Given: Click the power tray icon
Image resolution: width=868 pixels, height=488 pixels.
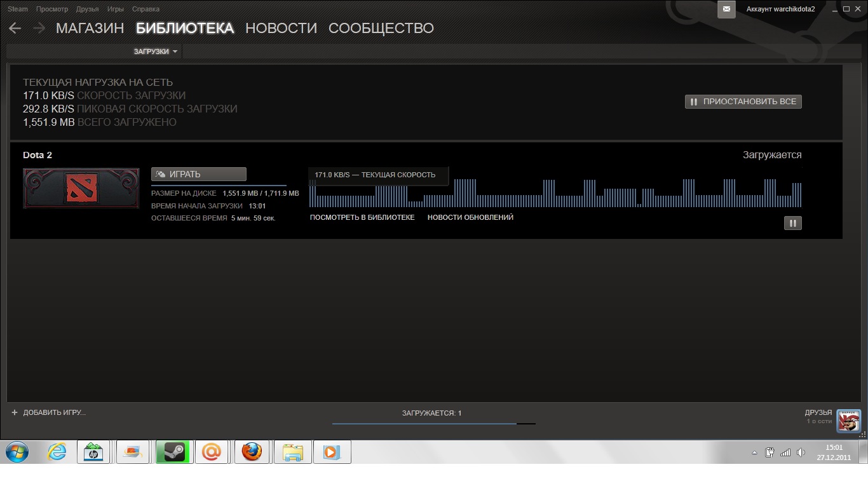Looking at the screenshot, I should point(770,452).
